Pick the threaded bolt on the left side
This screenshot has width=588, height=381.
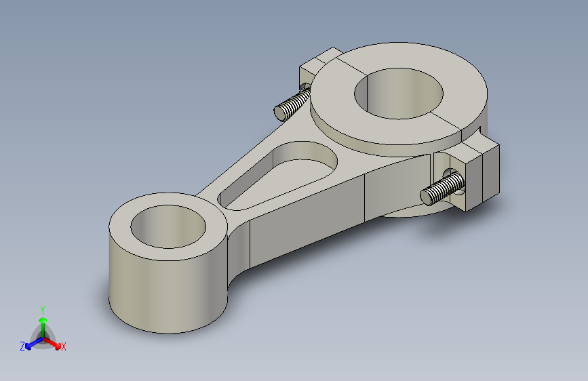point(292,105)
